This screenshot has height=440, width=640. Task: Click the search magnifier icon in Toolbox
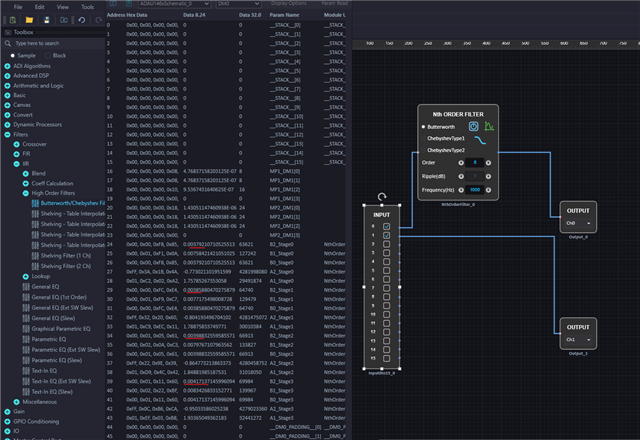[8, 43]
